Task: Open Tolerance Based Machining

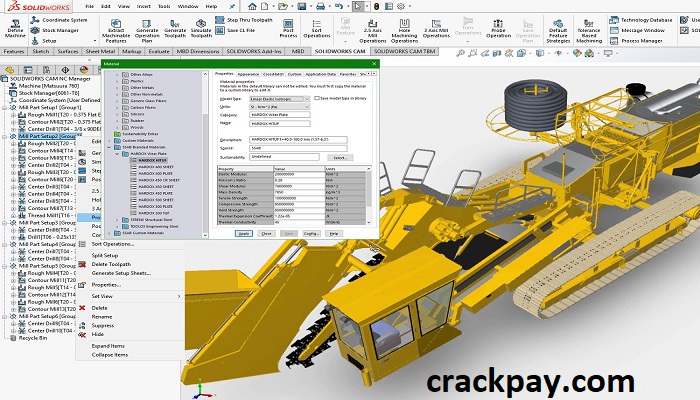Action: [x=589, y=31]
